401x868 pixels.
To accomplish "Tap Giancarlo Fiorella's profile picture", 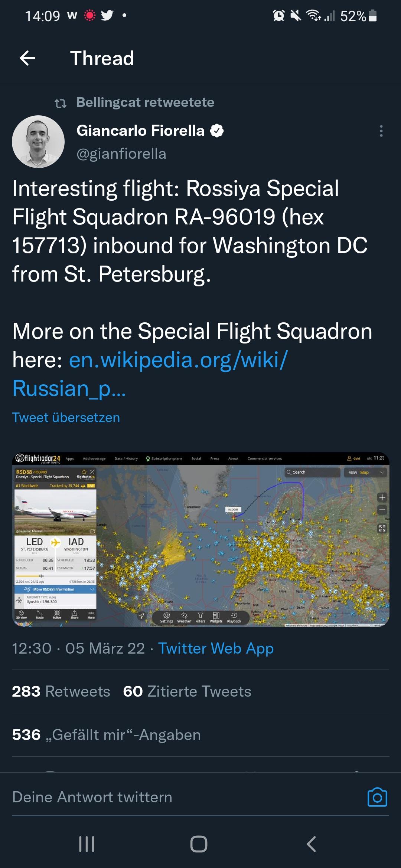I will [x=38, y=142].
